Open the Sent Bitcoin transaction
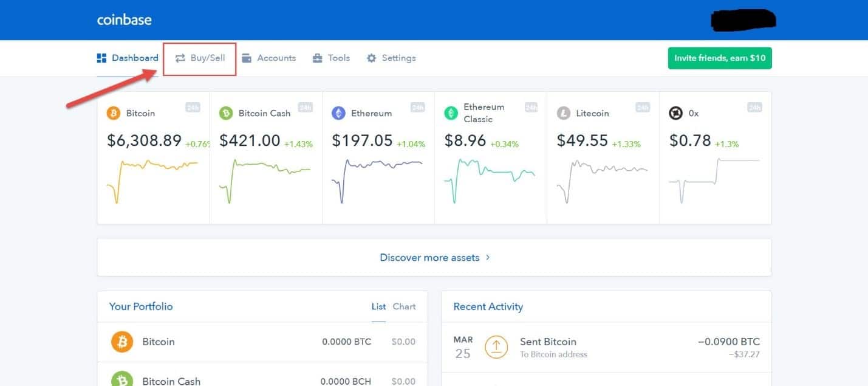This screenshot has width=868, height=386. click(x=607, y=346)
